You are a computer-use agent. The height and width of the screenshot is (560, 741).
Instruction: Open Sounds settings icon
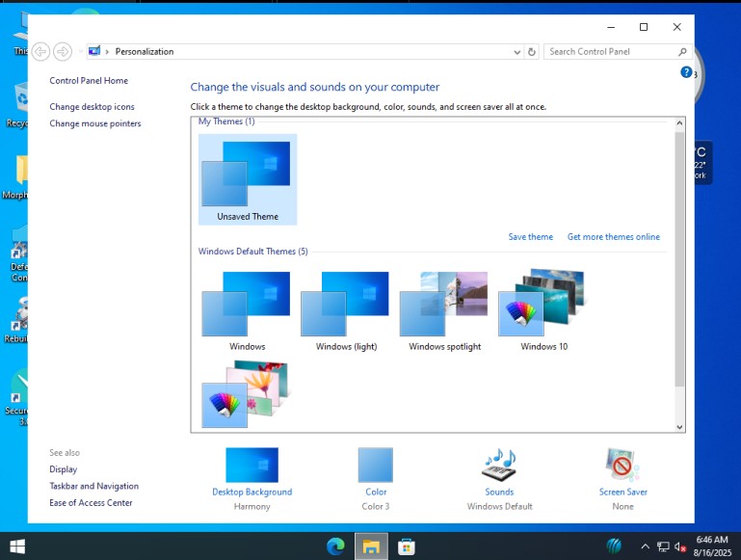coord(499,465)
